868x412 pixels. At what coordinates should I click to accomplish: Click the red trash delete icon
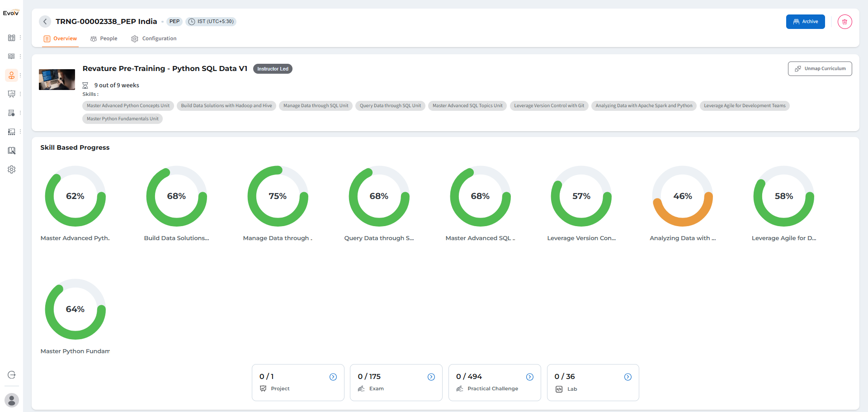pos(844,22)
